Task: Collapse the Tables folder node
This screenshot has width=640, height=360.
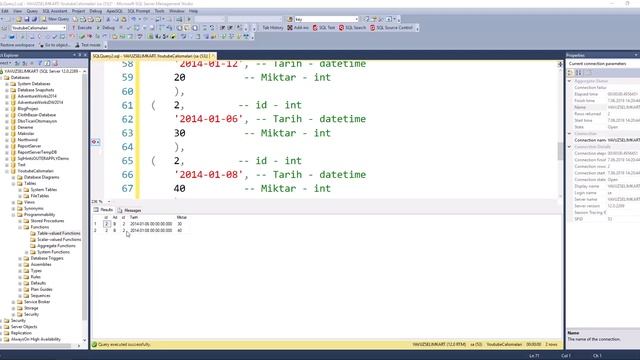Action: [x=13, y=183]
